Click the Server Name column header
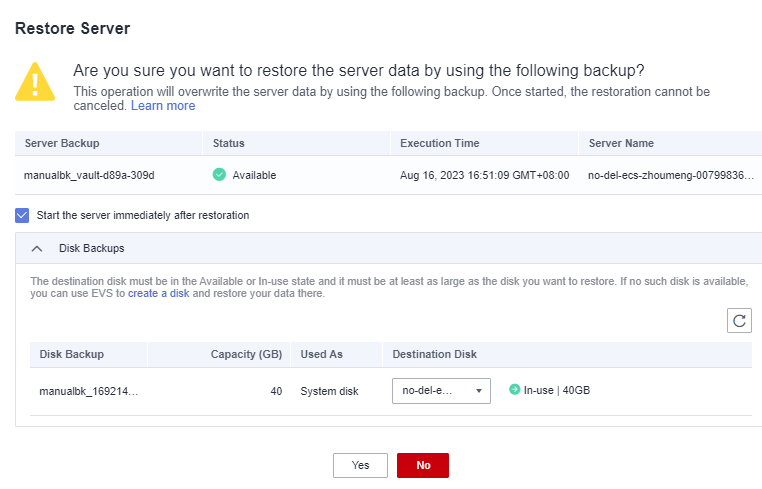The image size is (762, 489). (621, 143)
